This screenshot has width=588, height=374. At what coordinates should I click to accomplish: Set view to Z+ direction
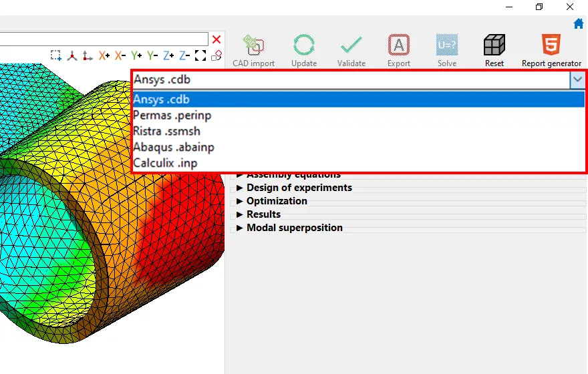pos(168,56)
